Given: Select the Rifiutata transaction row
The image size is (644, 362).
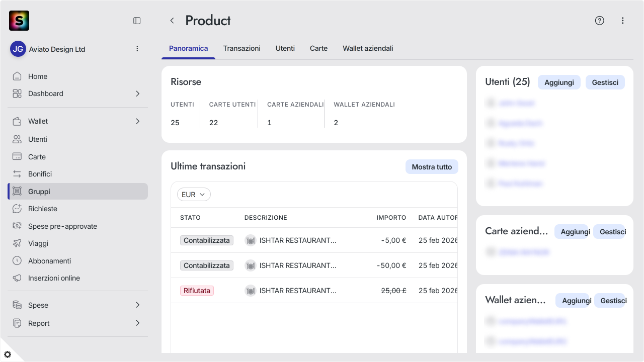Looking at the screenshot, I should click(314, 291).
